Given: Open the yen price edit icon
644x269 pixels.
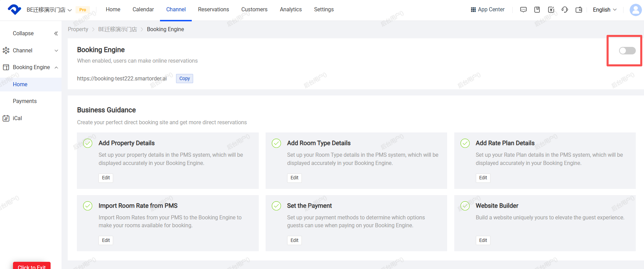Looking at the screenshot, I should [x=551, y=10].
